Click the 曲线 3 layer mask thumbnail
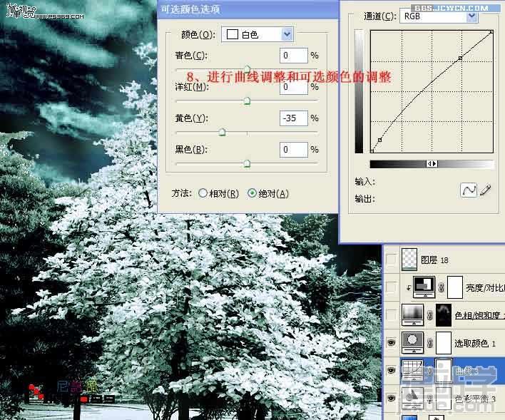The image size is (505, 420). (444, 370)
